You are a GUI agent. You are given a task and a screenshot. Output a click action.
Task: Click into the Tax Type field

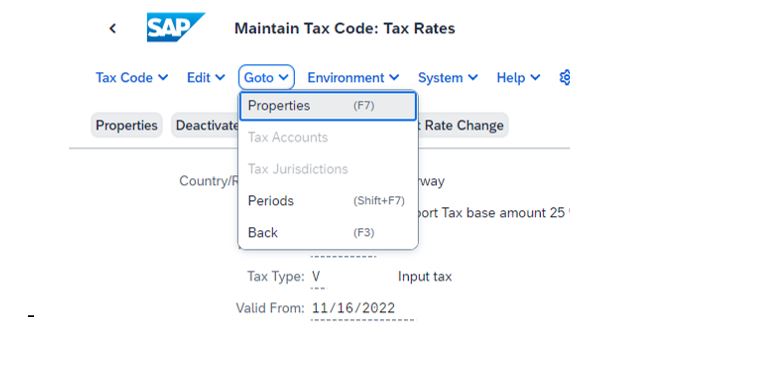318,277
